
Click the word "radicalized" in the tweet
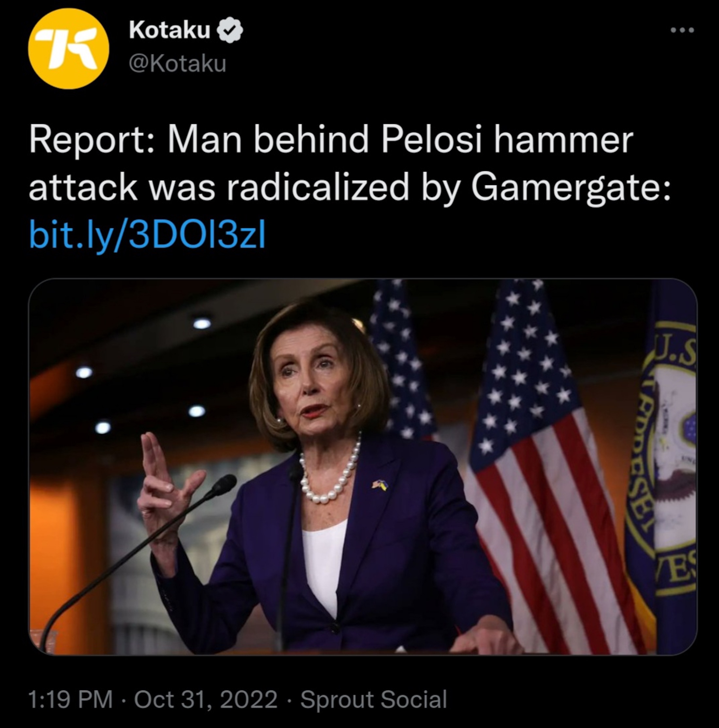[x=318, y=187]
